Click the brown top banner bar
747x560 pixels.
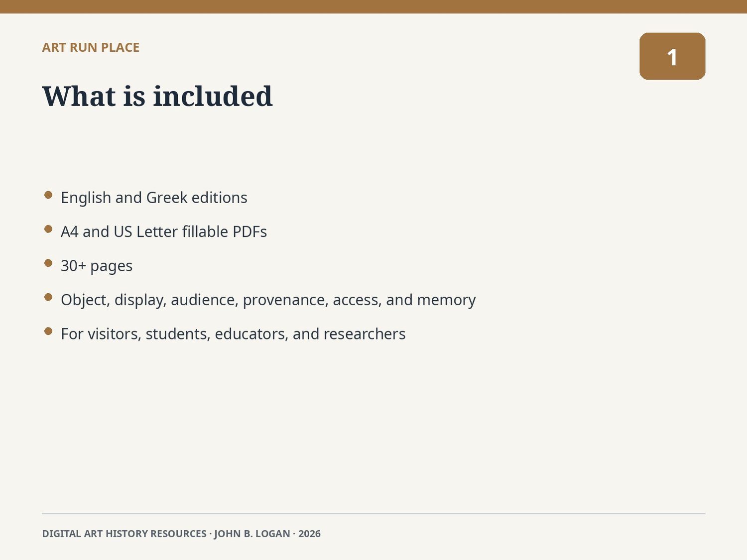coord(373,6)
